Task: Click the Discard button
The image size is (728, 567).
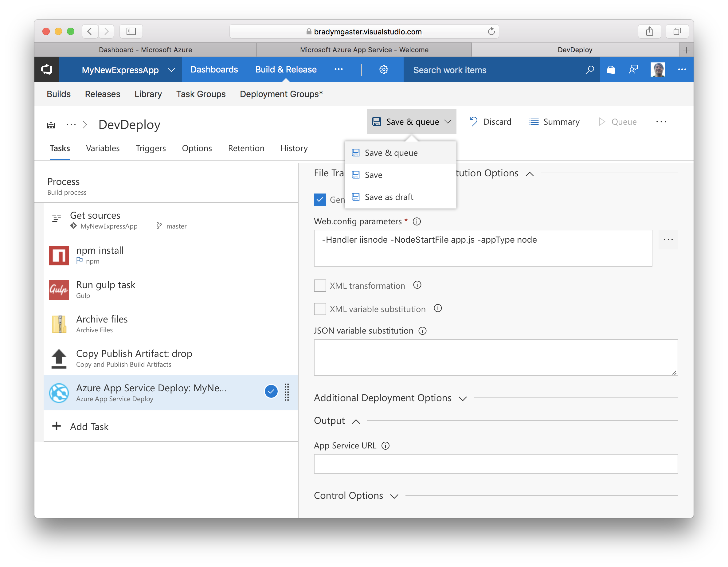Action: [490, 122]
